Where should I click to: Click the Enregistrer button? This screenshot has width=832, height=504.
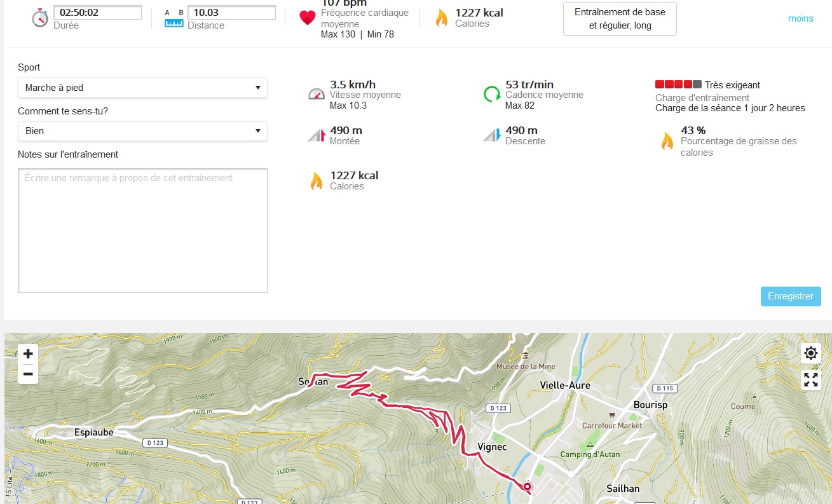tap(790, 296)
